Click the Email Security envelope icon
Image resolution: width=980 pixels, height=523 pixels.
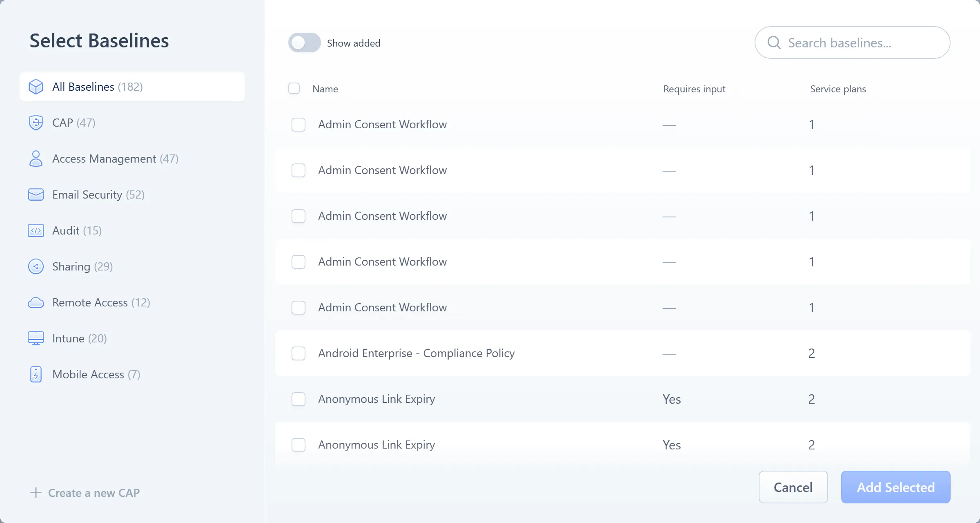[x=36, y=194]
